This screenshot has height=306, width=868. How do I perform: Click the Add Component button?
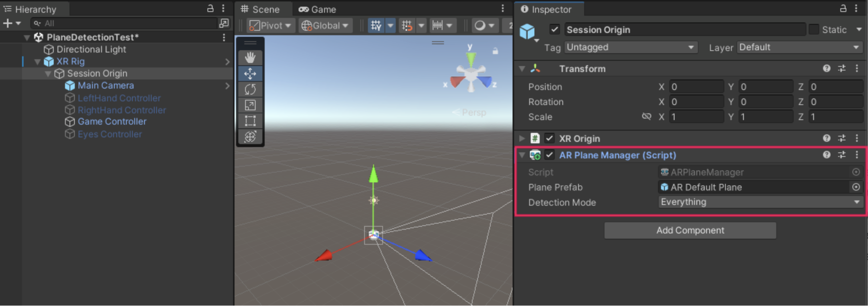coord(690,230)
